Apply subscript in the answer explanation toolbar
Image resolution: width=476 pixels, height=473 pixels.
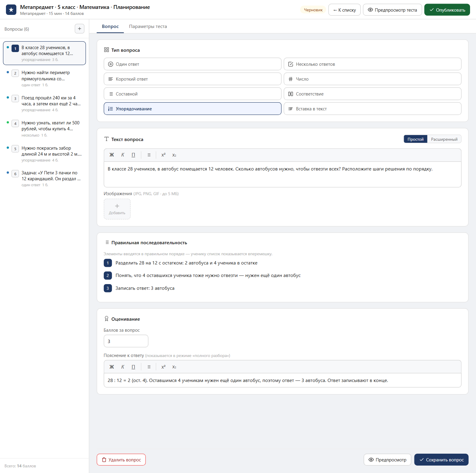click(174, 367)
